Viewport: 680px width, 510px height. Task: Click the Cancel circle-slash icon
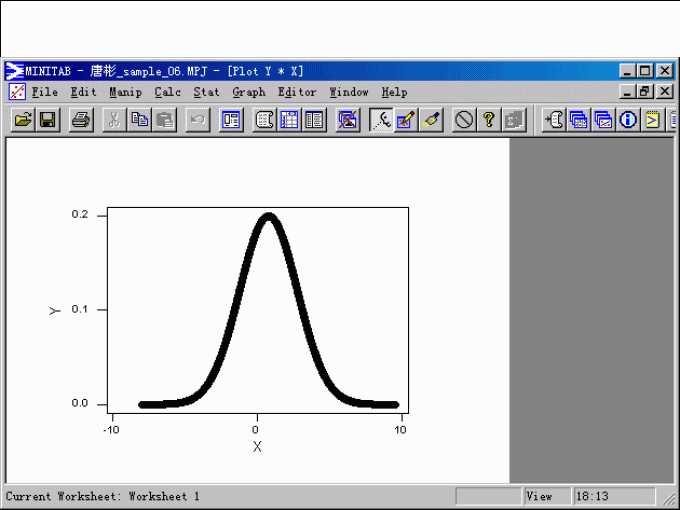464,120
